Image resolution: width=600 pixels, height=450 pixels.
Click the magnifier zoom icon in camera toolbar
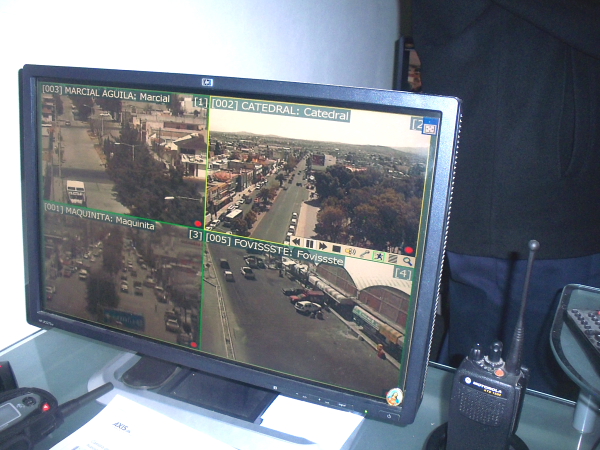point(407,261)
